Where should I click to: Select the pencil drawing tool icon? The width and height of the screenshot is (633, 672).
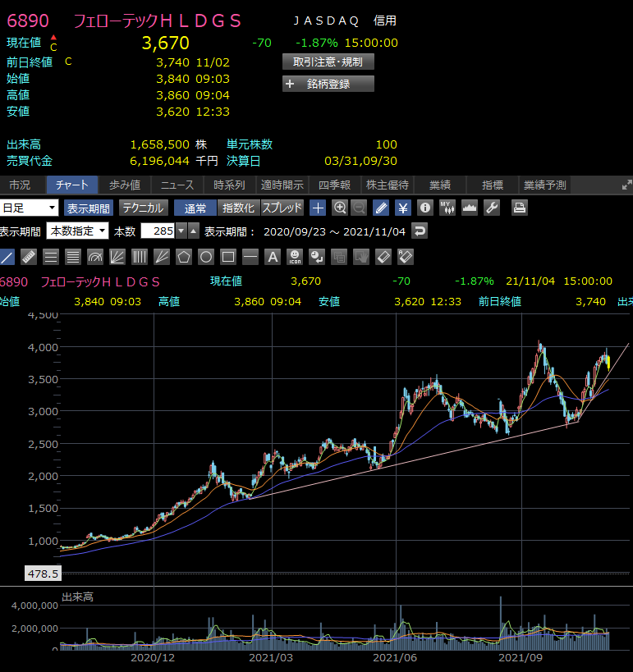click(x=381, y=208)
